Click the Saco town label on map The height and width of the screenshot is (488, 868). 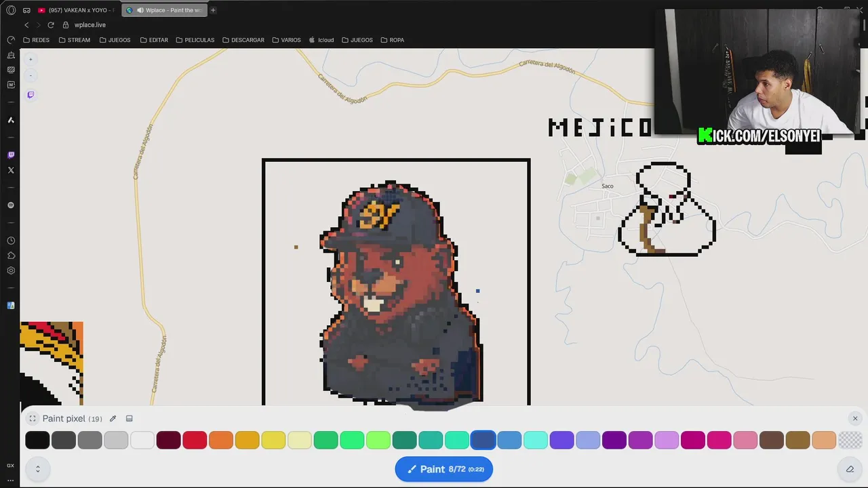[x=608, y=186]
